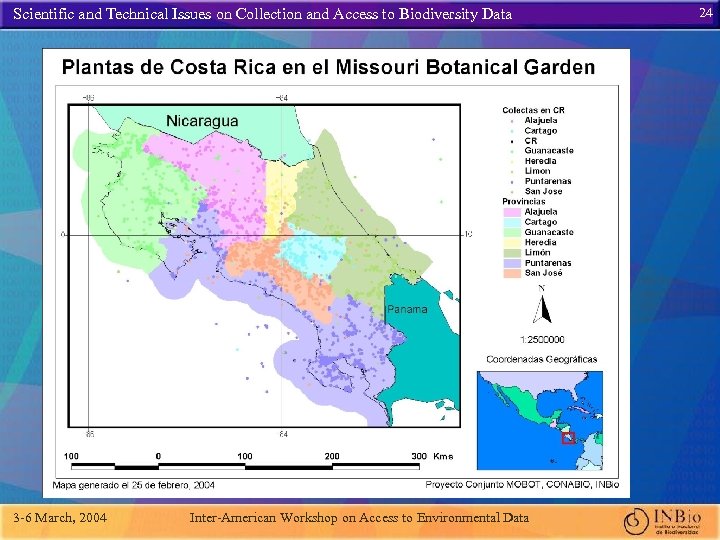Click 'Proyecto Conjunto MOBOT, CONABIO, INBio' credit
Viewport: 720px width, 540px height.
coord(522,485)
